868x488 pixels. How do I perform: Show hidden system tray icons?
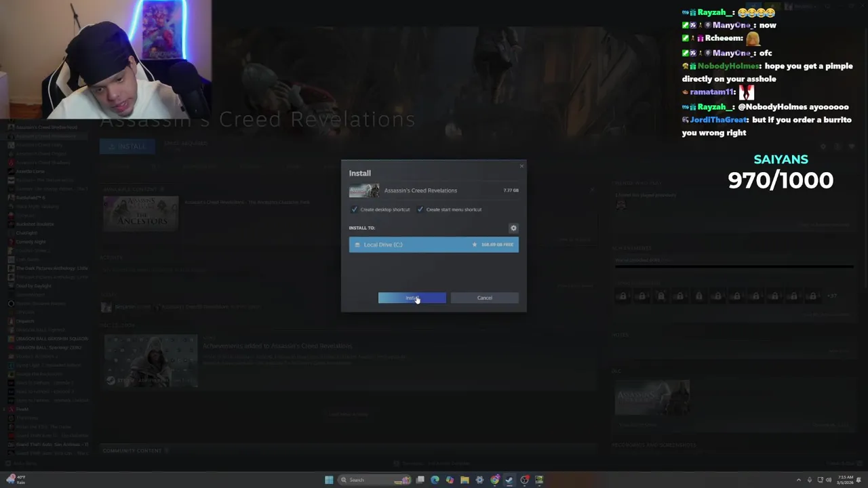[x=799, y=480]
